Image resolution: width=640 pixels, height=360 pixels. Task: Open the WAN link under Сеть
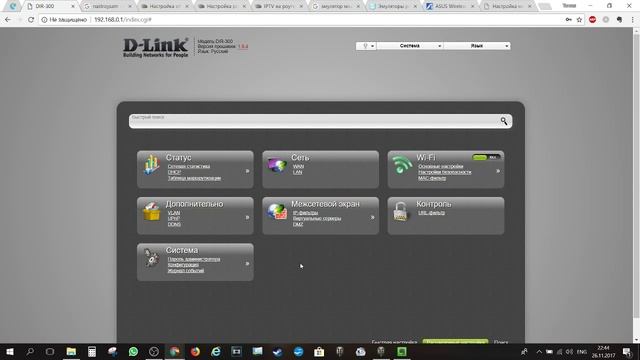pos(298,166)
